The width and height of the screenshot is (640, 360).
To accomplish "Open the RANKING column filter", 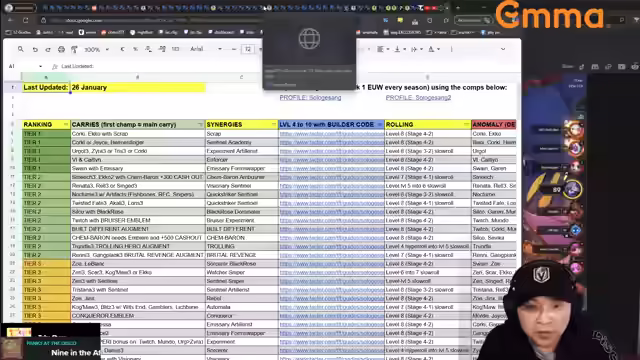I will point(66,124).
